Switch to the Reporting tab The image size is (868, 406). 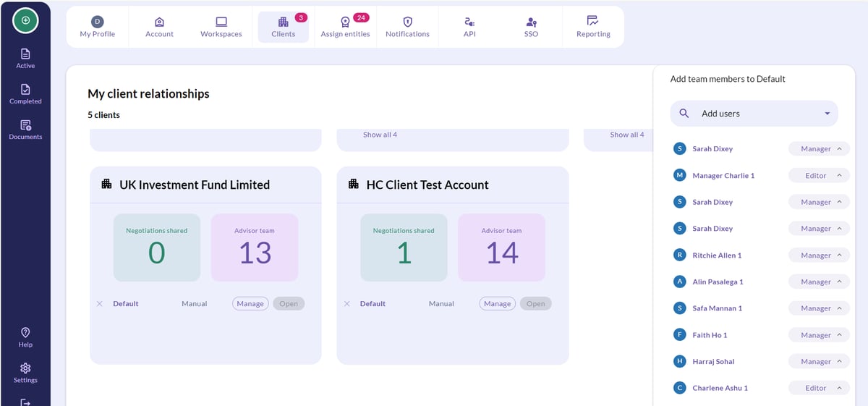tap(593, 27)
